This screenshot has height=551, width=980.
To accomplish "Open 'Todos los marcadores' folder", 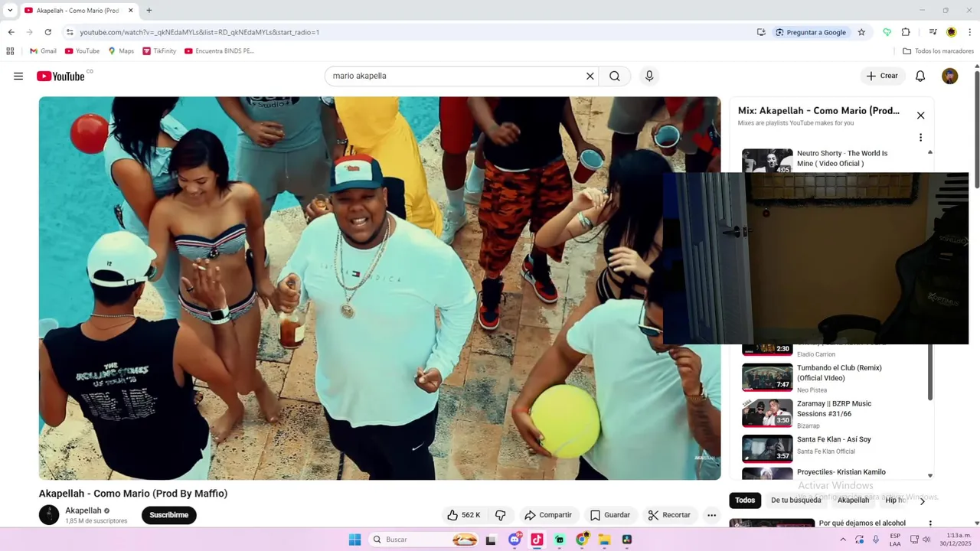I will [938, 51].
